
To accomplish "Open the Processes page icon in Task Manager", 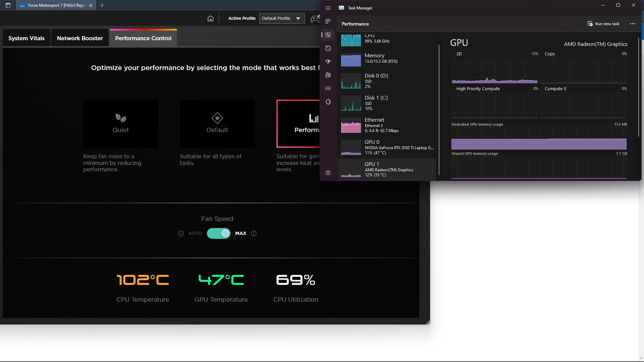I will (328, 21).
